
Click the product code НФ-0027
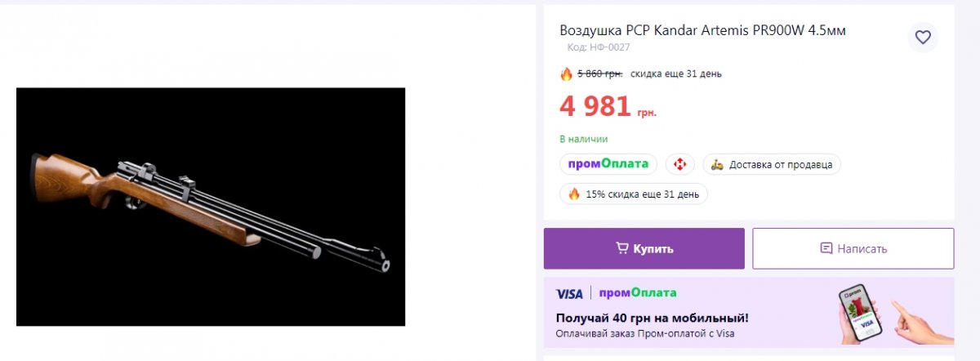[x=599, y=47]
